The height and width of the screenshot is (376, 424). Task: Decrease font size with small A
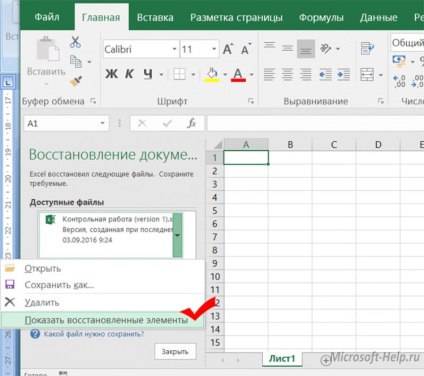coord(246,49)
